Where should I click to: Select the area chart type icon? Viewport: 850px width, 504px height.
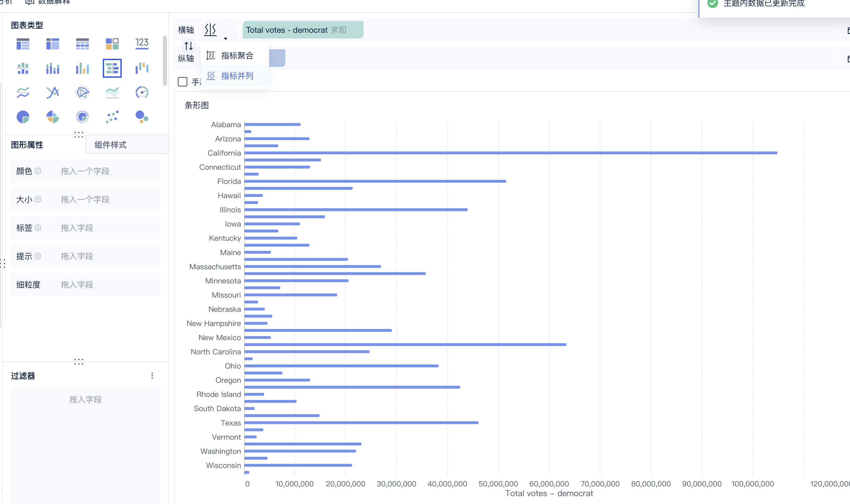tap(112, 92)
